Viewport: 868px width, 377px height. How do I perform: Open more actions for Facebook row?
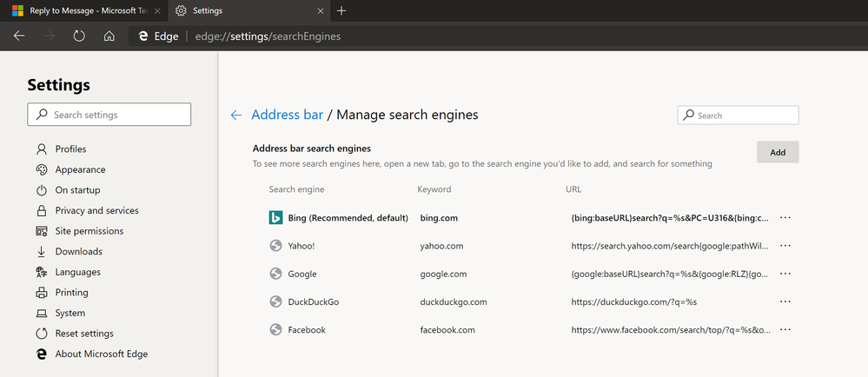click(785, 330)
